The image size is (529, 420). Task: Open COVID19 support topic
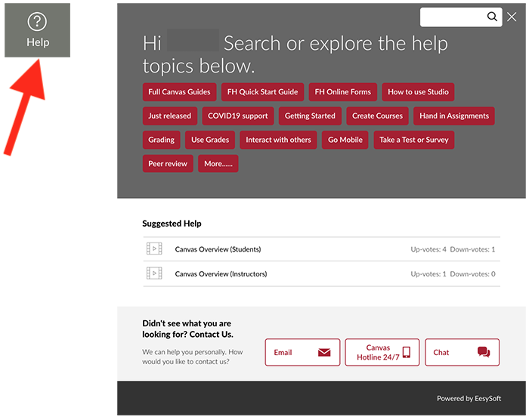tap(238, 116)
